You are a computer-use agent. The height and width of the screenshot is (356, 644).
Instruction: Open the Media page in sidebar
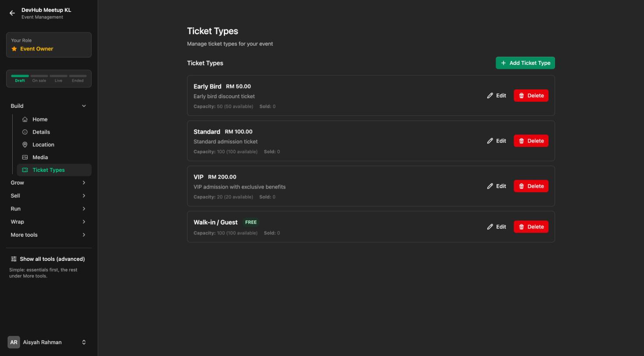[54, 157]
